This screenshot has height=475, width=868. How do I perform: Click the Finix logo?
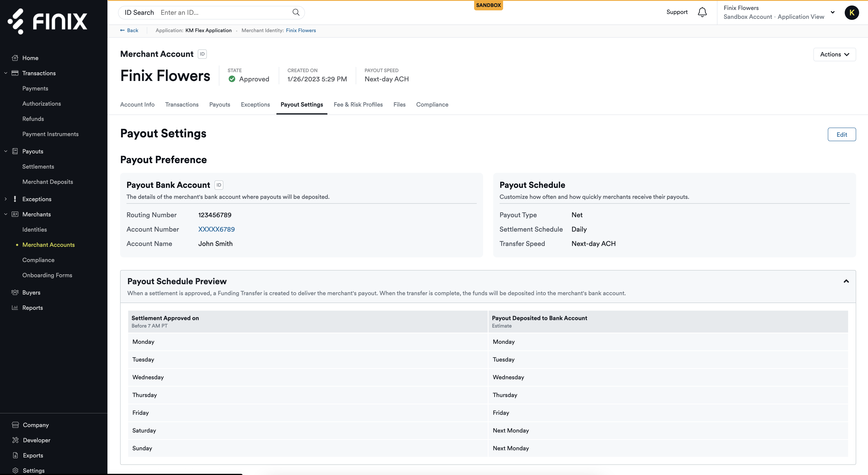(x=48, y=21)
